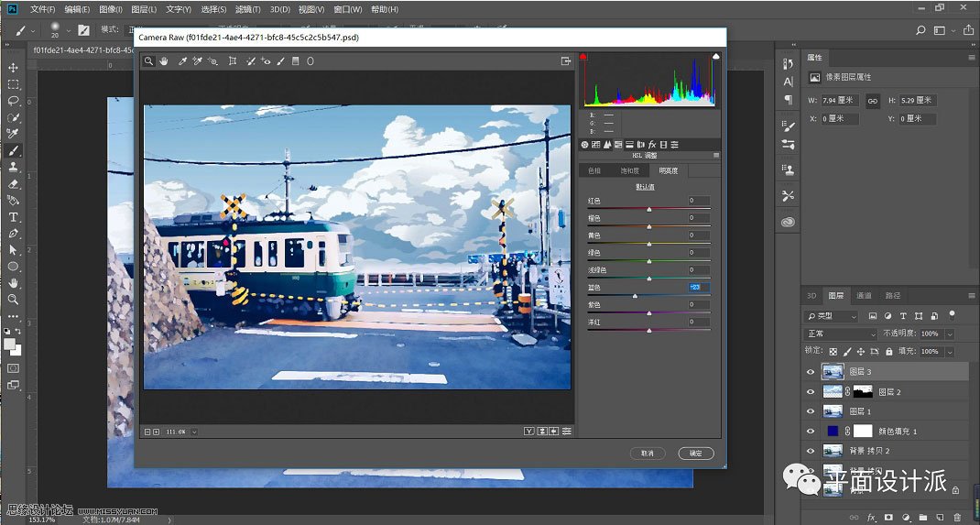Viewport: 980px width, 525px height.
Task: Link width and height in properties panel
Action: pyautogui.click(x=873, y=100)
